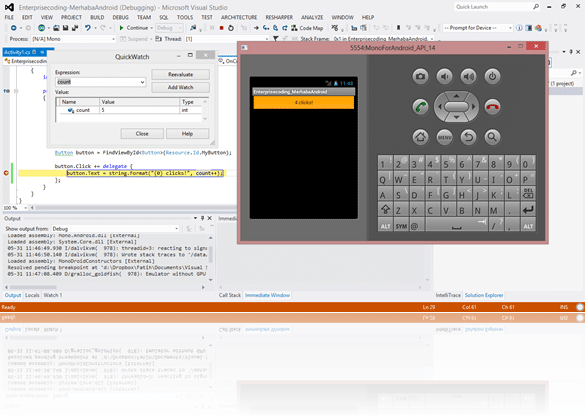Click the Reevaluate button in QuickWatch

(181, 75)
